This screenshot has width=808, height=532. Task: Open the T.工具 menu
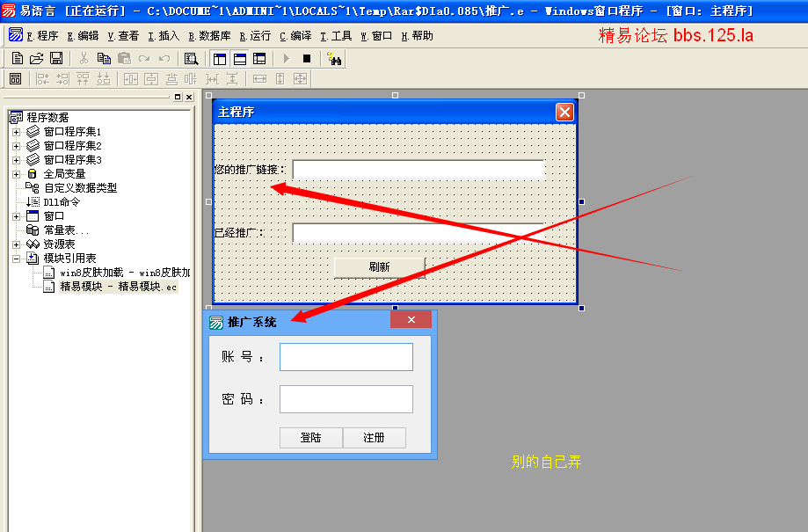(336, 36)
